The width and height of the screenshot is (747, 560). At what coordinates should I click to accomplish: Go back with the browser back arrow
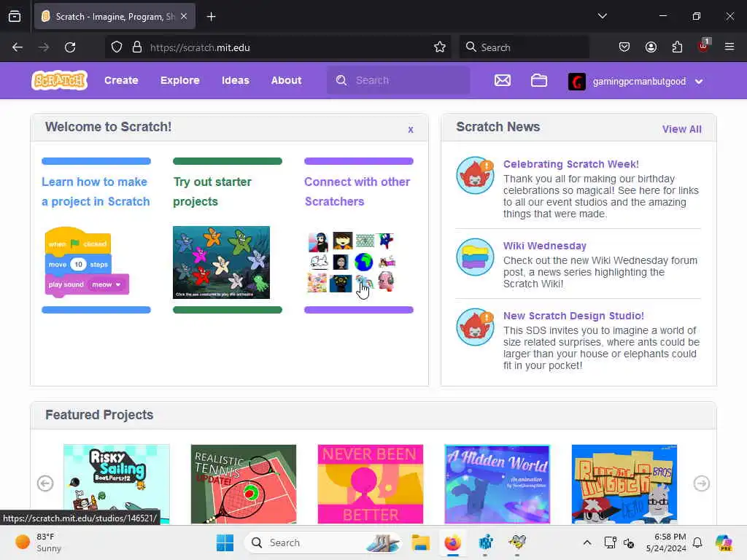click(x=18, y=47)
